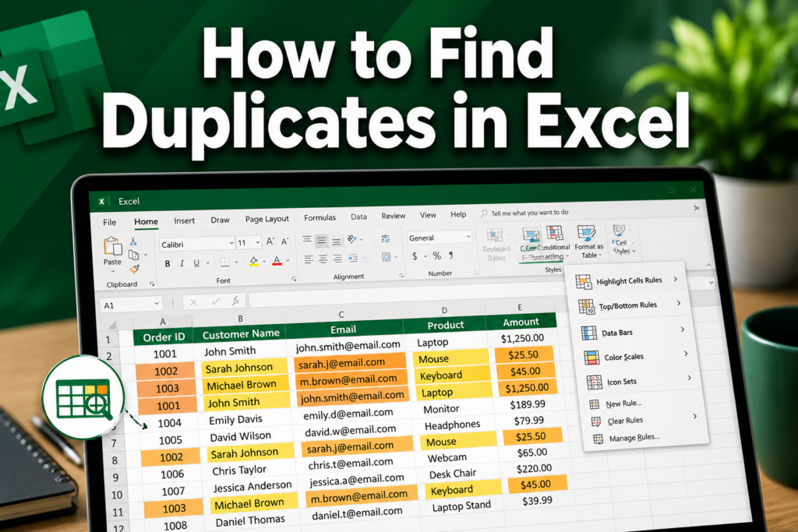798x532 pixels.
Task: Select column header C
Action: click(x=341, y=315)
